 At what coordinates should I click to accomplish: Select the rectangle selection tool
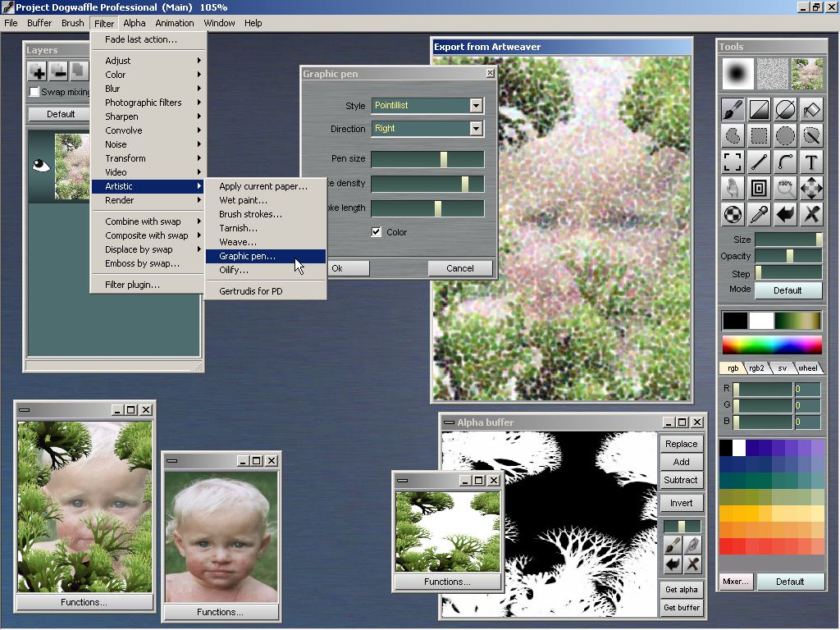(x=759, y=135)
